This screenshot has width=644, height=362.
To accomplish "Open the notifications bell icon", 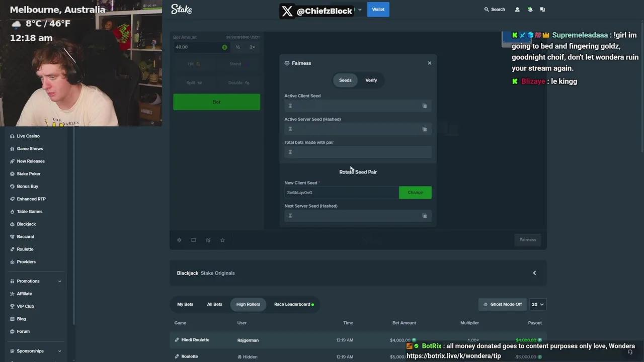I will point(530,10).
